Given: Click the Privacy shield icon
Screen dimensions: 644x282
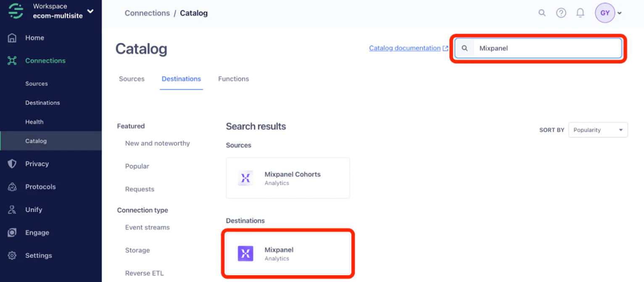Looking at the screenshot, I should tap(12, 164).
